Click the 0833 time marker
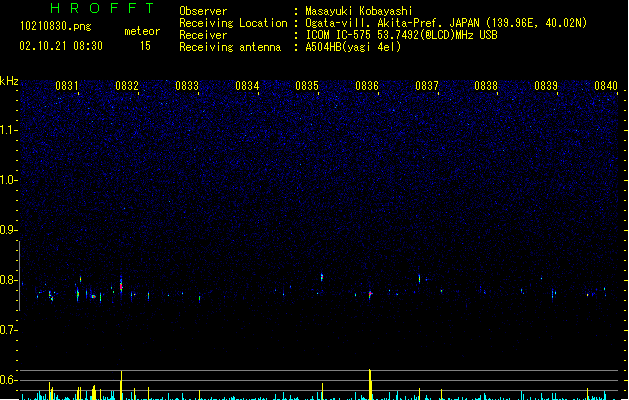Image resolution: width=629 pixels, height=400 pixels. point(187,86)
